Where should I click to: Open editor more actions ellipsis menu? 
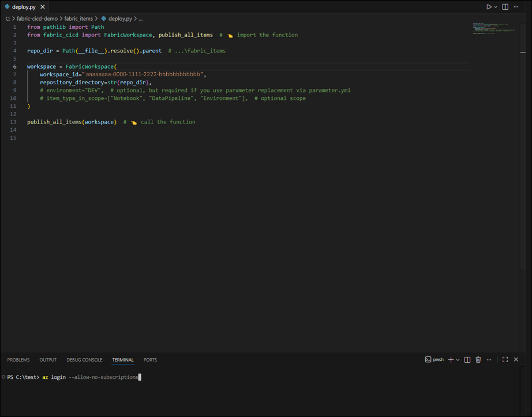(x=516, y=7)
